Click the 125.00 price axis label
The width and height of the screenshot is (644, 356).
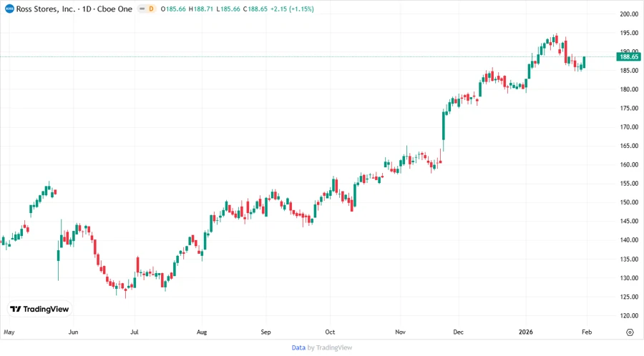point(629,297)
